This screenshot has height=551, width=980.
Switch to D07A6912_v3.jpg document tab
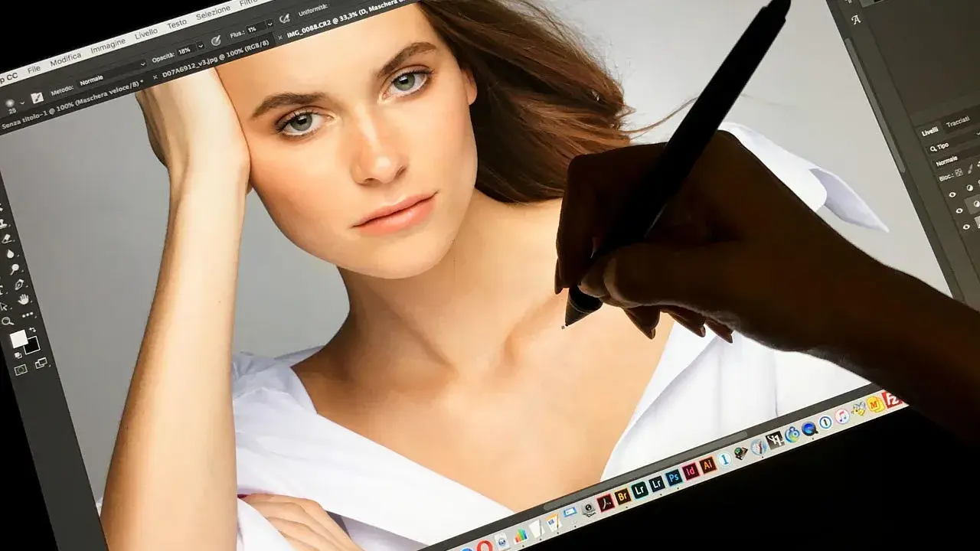(215, 58)
